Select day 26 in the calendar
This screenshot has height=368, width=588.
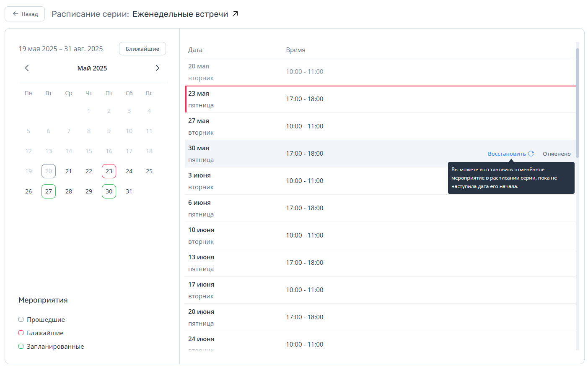pyautogui.click(x=28, y=191)
